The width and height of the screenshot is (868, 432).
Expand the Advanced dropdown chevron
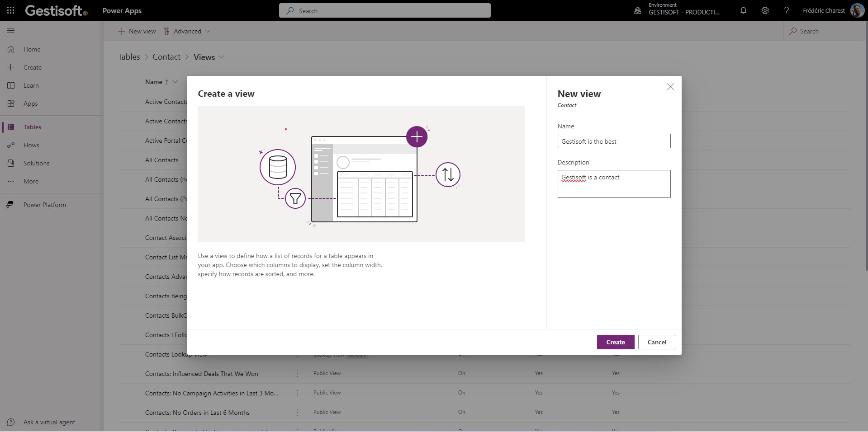pyautogui.click(x=208, y=31)
